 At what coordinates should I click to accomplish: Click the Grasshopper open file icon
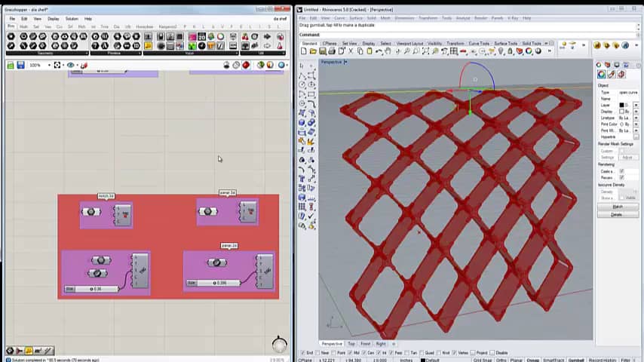(11, 66)
